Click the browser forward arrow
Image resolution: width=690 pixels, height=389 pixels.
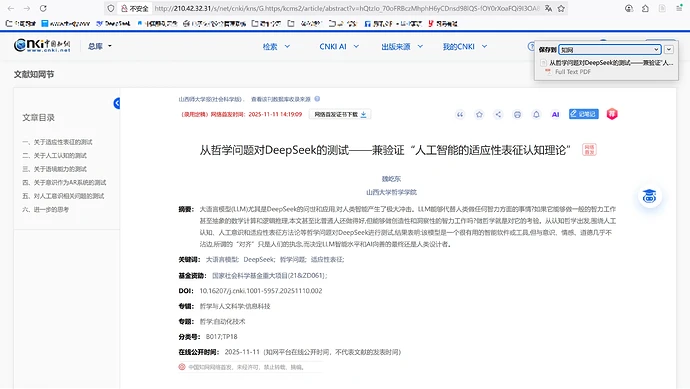pyautogui.click(x=27, y=8)
